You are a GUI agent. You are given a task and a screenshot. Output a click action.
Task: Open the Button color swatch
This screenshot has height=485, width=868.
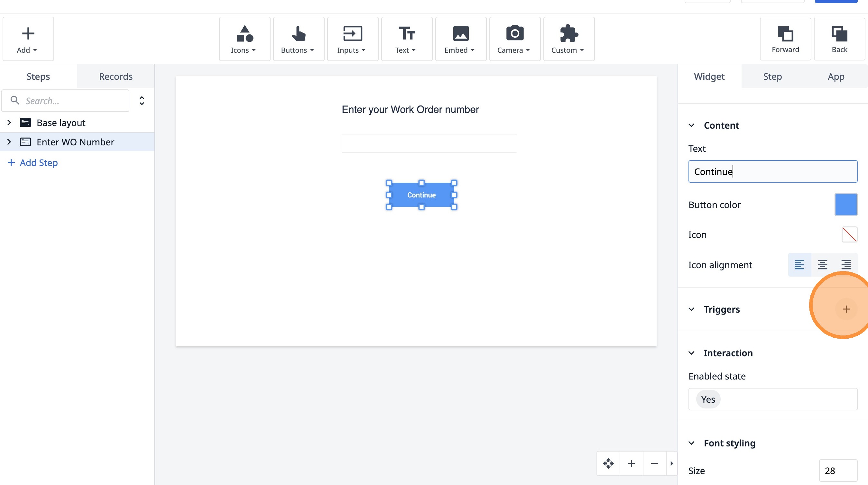click(x=846, y=205)
